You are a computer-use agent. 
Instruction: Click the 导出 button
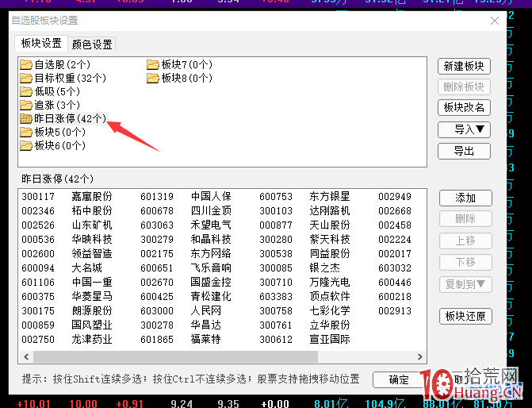pos(464,151)
